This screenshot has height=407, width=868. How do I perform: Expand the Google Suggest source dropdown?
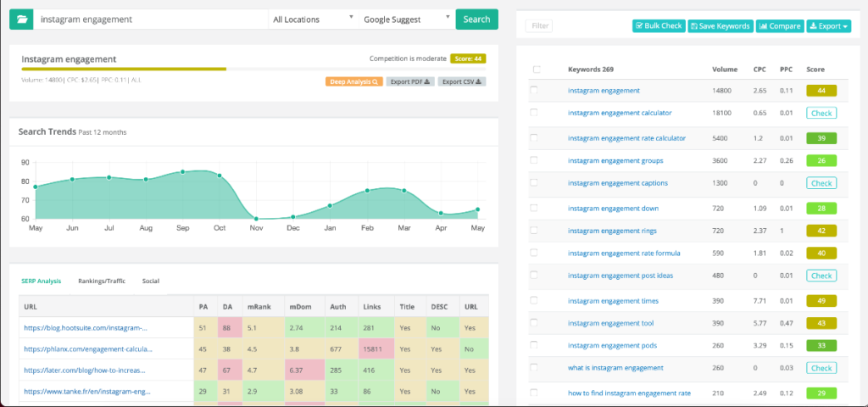pyautogui.click(x=405, y=19)
